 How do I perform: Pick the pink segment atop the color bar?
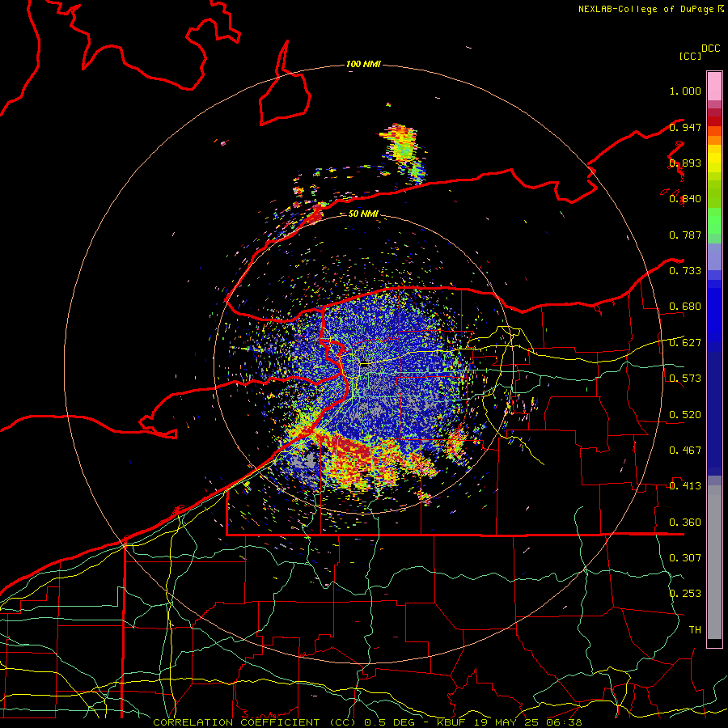tap(714, 87)
